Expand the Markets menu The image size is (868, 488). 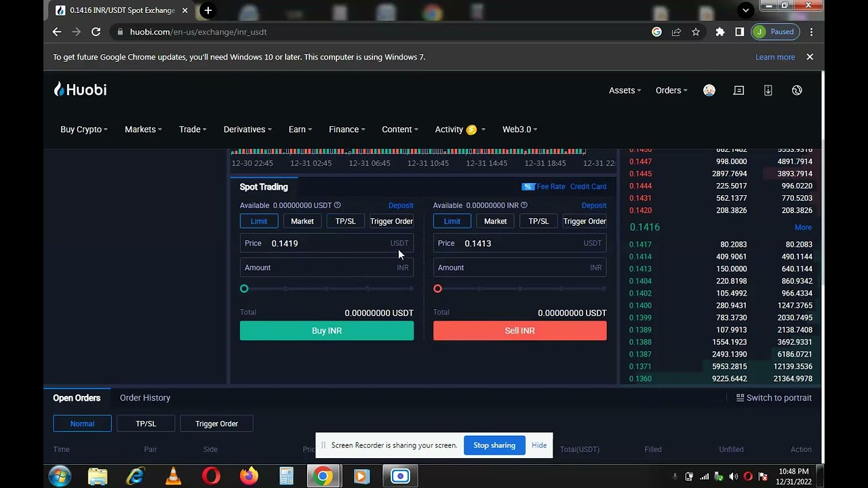pos(143,129)
